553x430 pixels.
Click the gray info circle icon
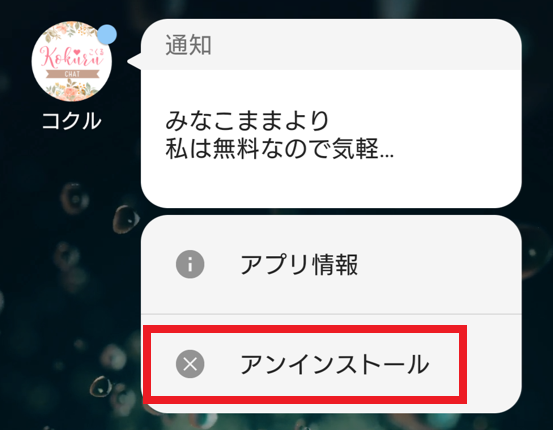(190, 264)
